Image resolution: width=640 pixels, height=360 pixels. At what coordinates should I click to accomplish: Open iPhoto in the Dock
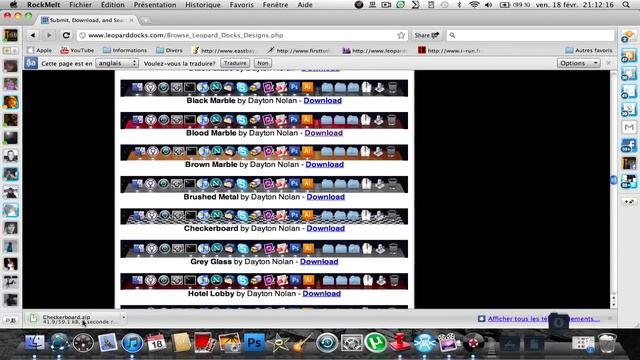229,342
